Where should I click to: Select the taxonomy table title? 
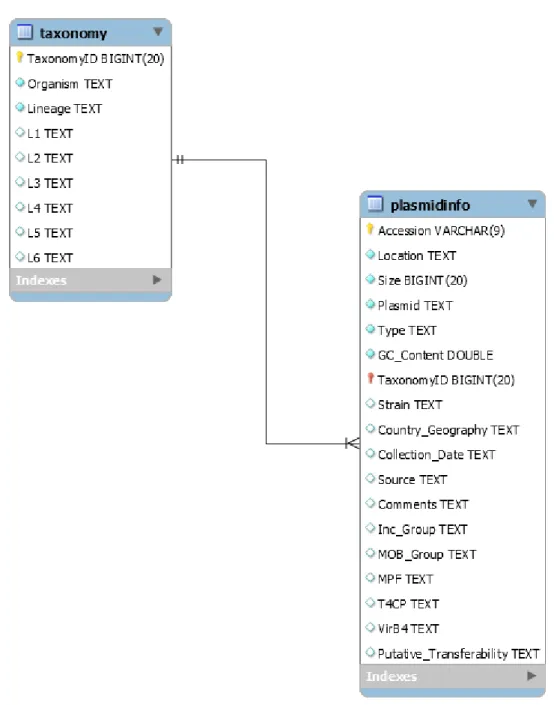[73, 33]
